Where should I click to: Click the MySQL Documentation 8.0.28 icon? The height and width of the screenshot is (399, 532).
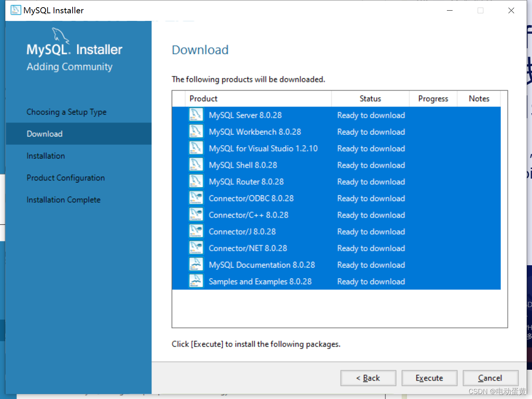[x=196, y=264]
